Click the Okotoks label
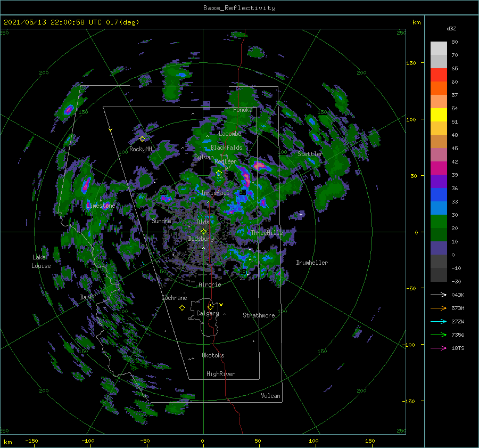Image resolution: width=479 pixels, height=448 pixels. point(213,355)
